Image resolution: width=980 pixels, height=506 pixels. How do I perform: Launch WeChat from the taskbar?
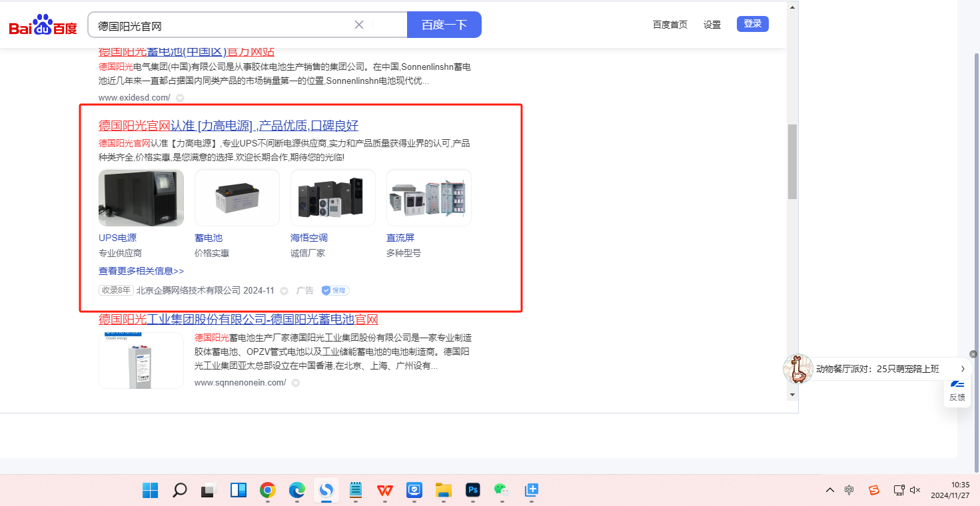[x=501, y=491]
